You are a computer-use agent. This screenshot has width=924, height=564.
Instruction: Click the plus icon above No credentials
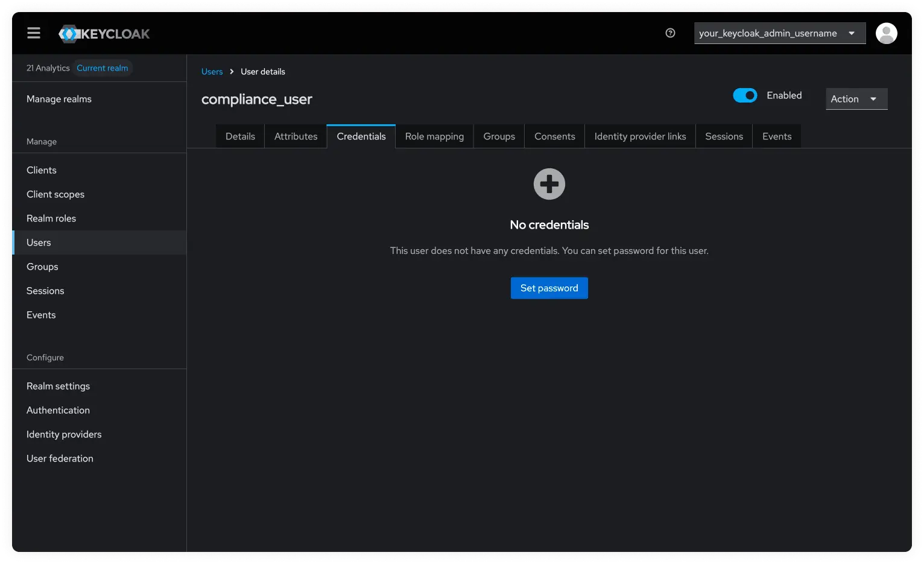click(x=549, y=183)
